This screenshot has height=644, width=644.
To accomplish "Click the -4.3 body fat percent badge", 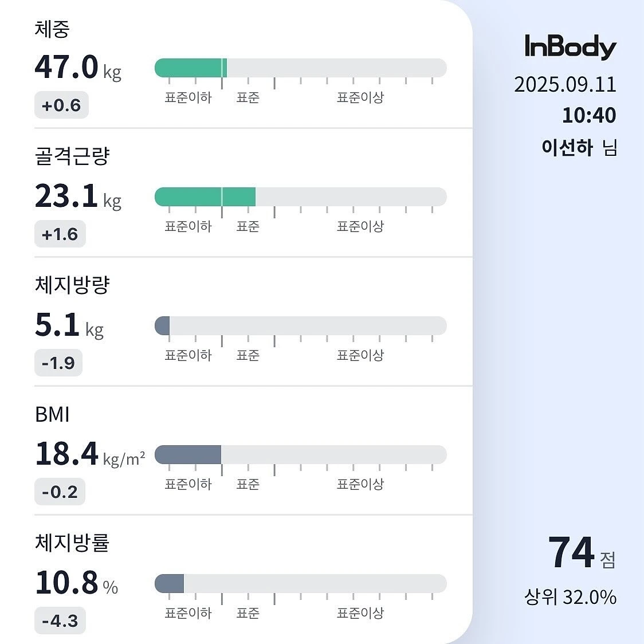I will coord(60,621).
